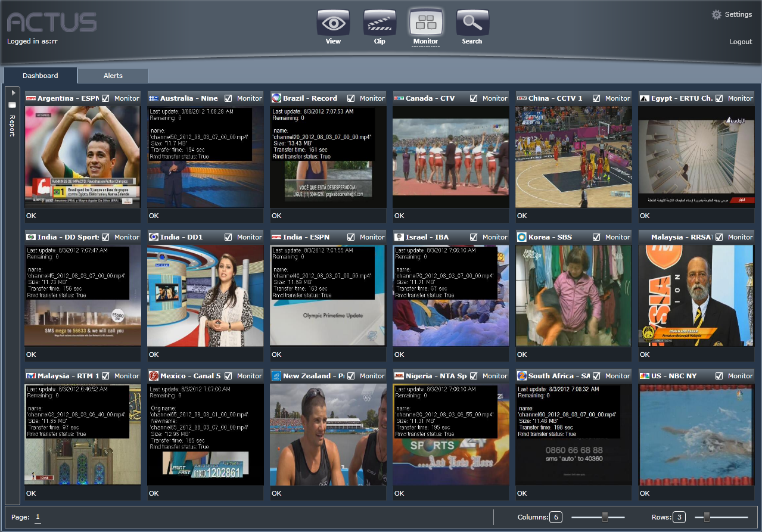Click the Nigeria - NTA Sports channel logo
The image size is (762, 532).
click(399, 376)
